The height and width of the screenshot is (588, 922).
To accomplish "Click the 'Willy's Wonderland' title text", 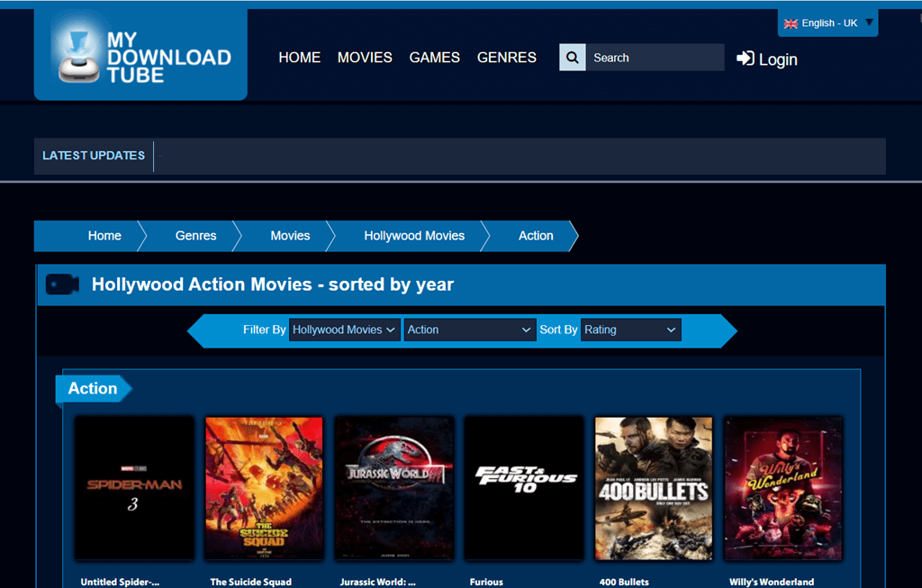I will tap(772, 582).
